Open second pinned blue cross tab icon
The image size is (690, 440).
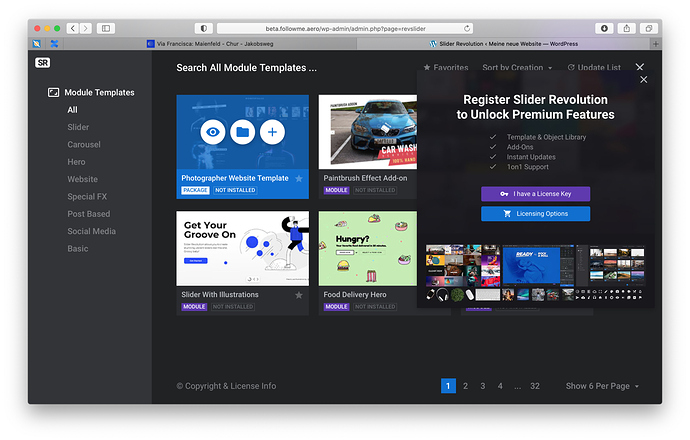point(54,44)
